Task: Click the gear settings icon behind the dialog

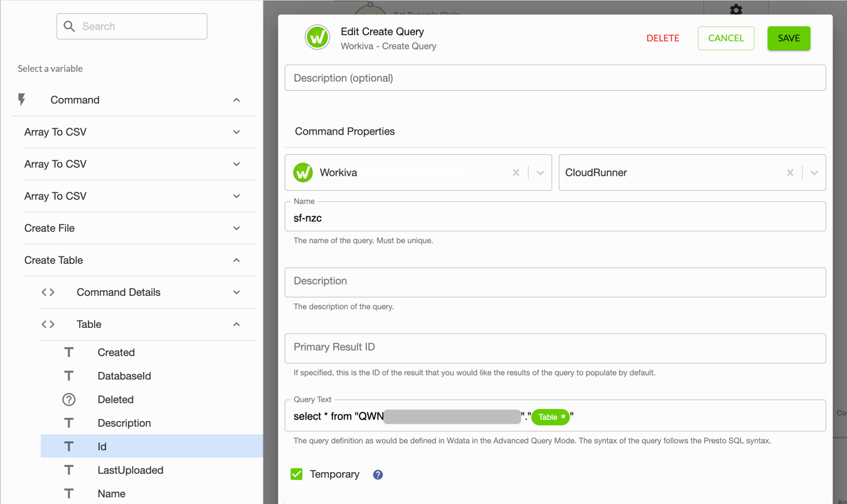Action: (x=736, y=9)
